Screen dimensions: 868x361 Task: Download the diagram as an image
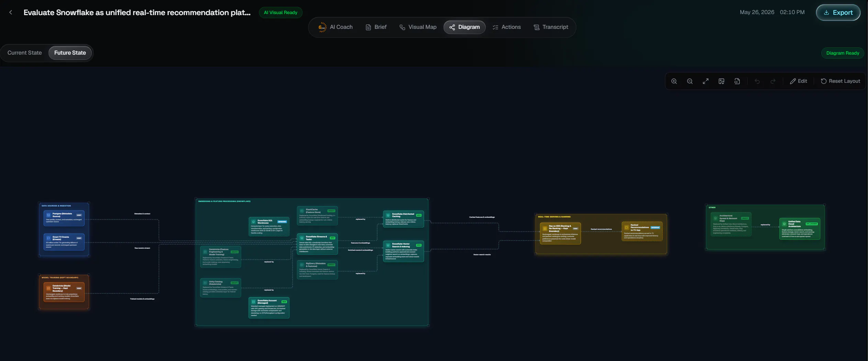point(721,81)
